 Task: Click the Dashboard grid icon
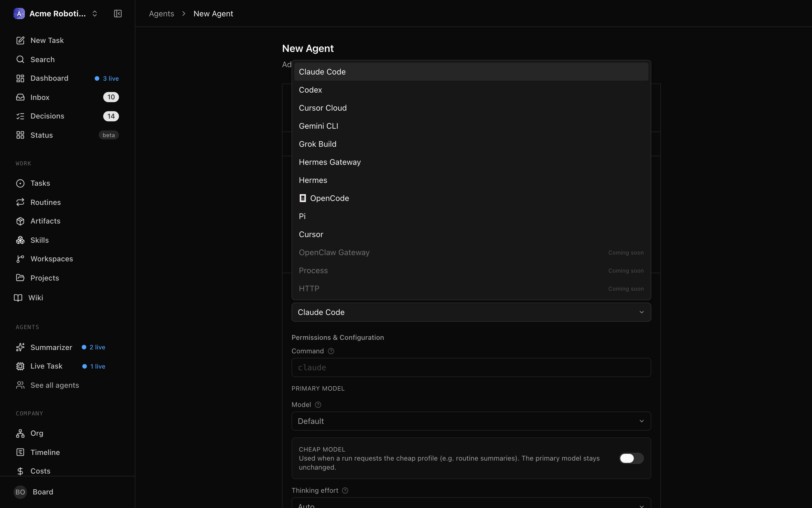[x=20, y=78]
